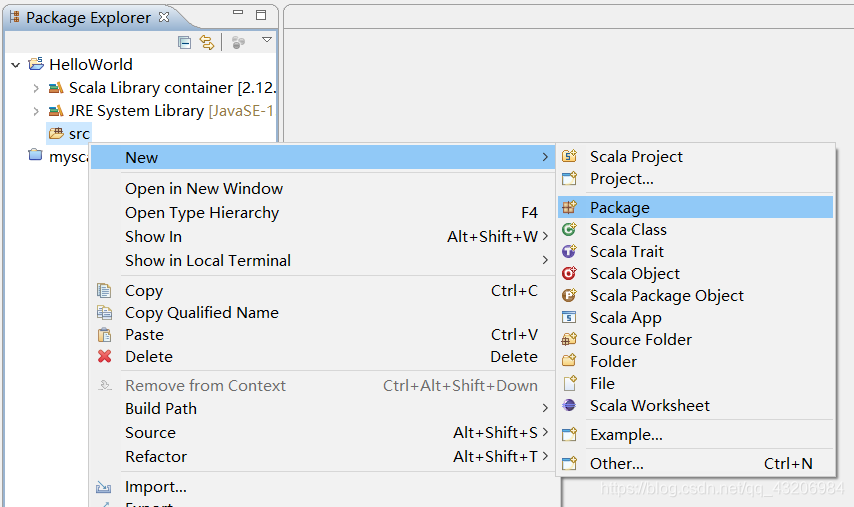Click the Remove from Context icon
The image size is (854, 507).
105,386
